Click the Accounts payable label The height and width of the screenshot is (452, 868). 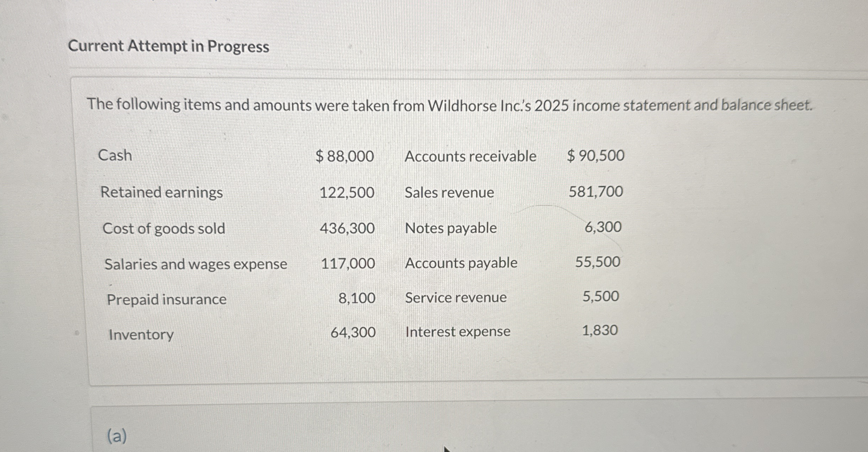point(461,263)
